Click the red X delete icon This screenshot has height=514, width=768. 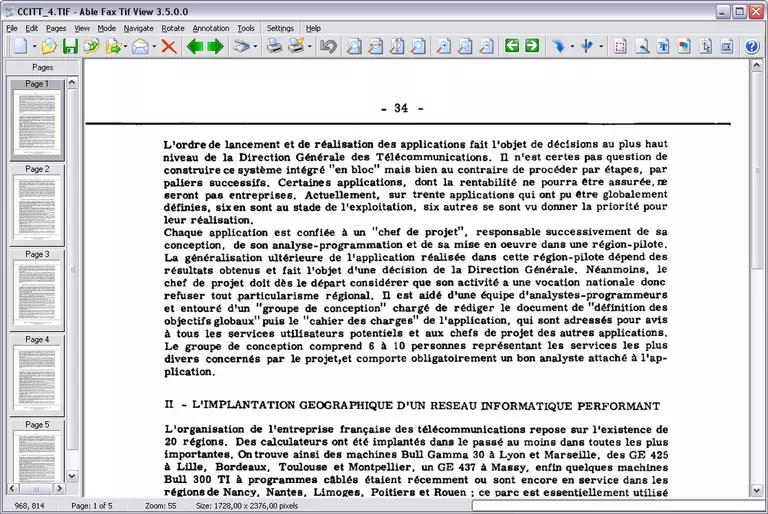(x=168, y=47)
